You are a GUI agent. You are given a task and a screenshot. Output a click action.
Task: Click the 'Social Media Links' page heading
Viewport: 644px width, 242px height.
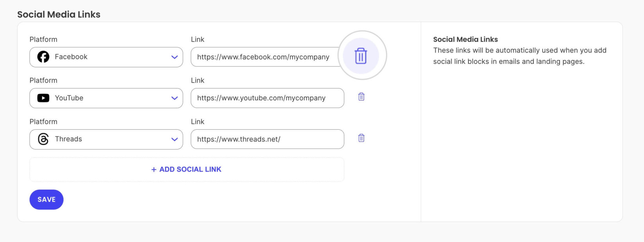point(59,14)
